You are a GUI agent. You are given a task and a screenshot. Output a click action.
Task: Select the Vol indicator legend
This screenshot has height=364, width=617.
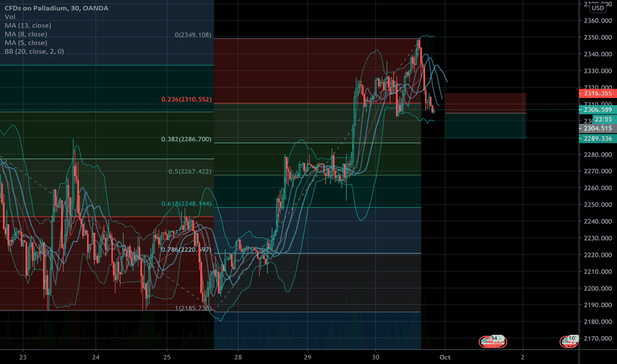point(10,17)
